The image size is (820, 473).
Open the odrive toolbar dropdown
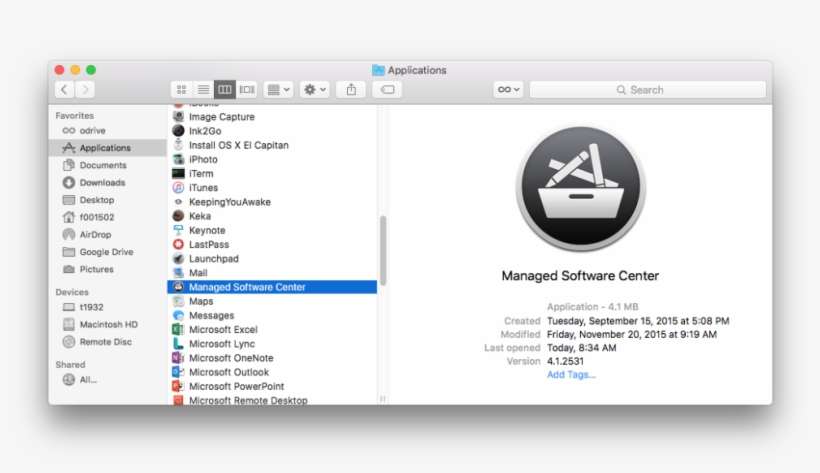pyautogui.click(x=508, y=90)
